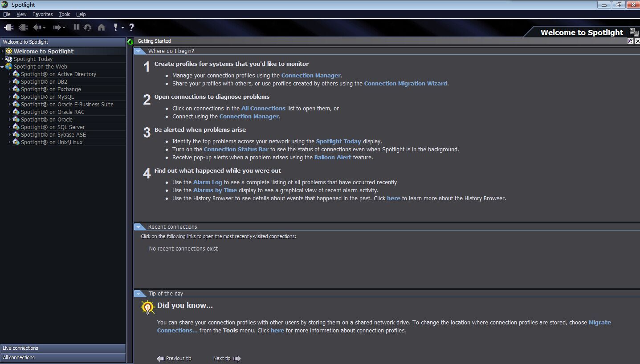
Task: Click the Back arrow toolbar button
Action: 37,28
